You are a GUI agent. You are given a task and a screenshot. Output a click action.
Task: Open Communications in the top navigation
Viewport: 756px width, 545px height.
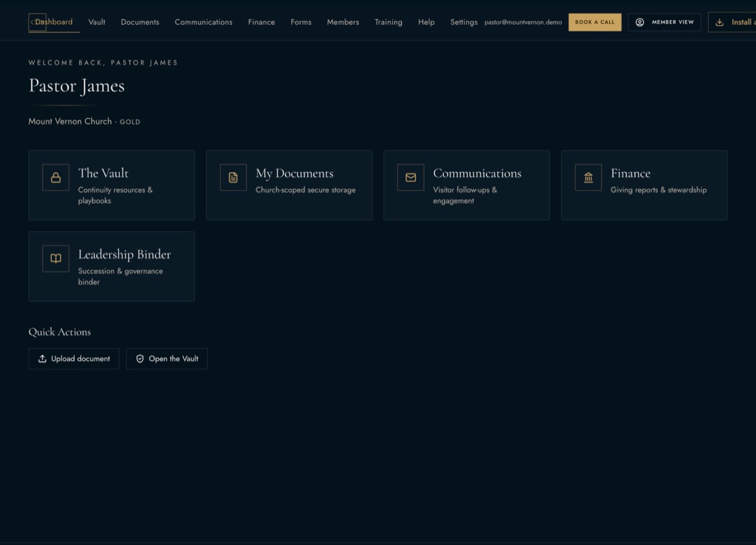(x=204, y=22)
